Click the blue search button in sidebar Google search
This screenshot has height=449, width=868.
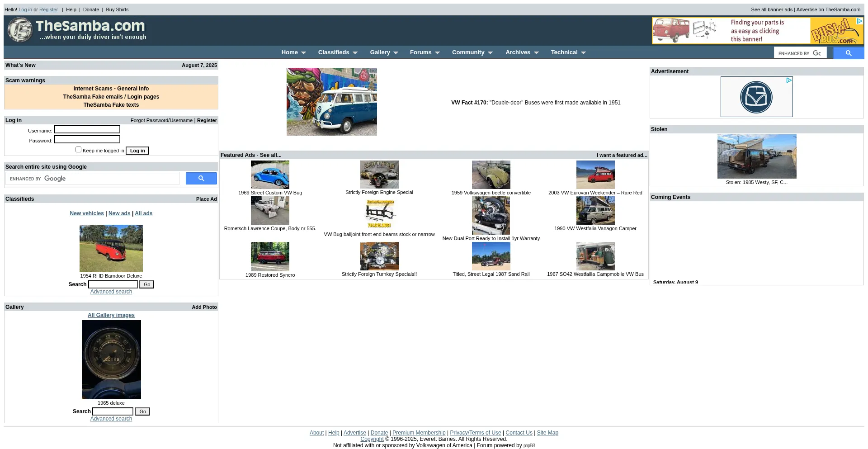(x=201, y=178)
